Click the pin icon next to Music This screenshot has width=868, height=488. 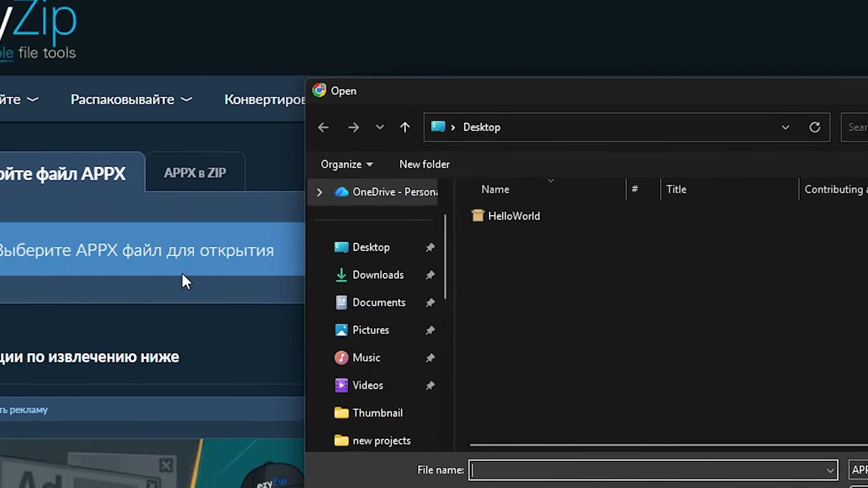point(430,357)
